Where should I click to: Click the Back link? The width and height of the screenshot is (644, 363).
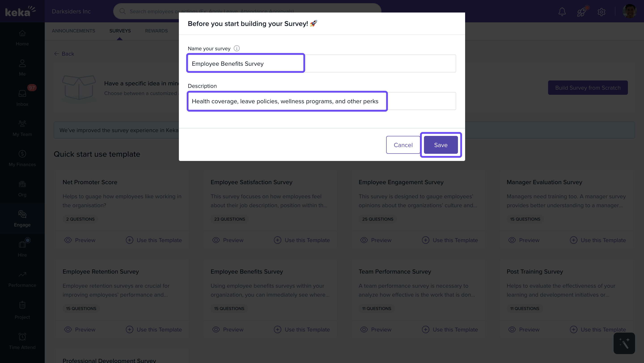[64, 54]
